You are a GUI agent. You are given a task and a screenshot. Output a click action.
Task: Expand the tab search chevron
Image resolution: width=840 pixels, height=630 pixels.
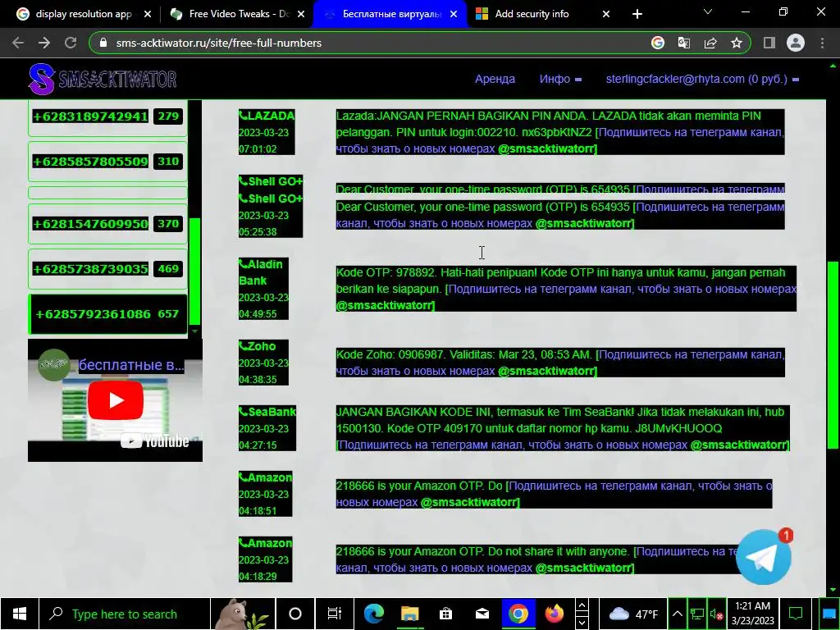click(x=708, y=11)
